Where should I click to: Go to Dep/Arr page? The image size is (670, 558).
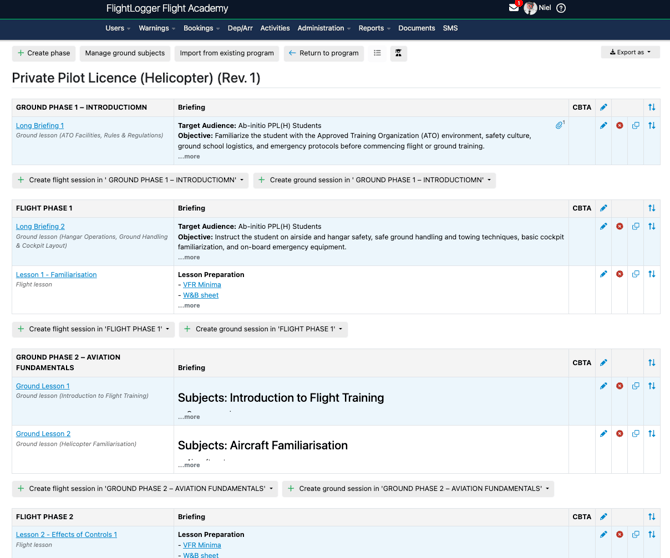point(240,28)
